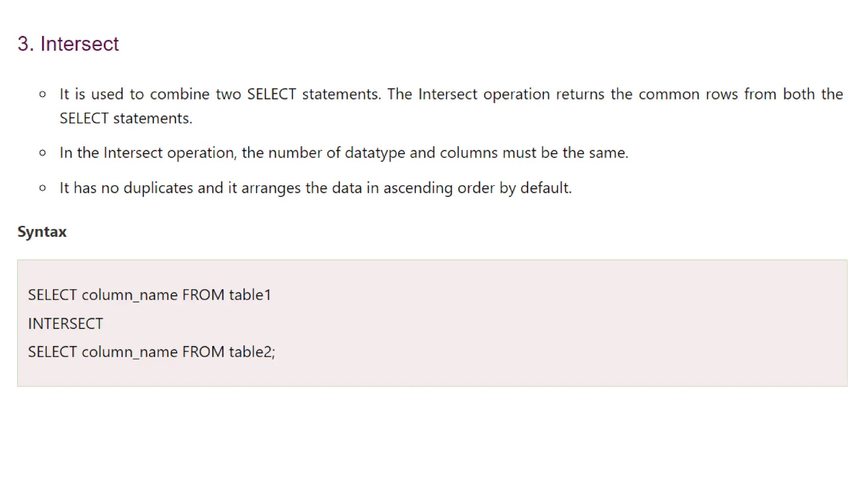The width and height of the screenshot is (868, 488).
Task: Click the bullet marker before "In the Intersect operation"
Action: click(42, 153)
